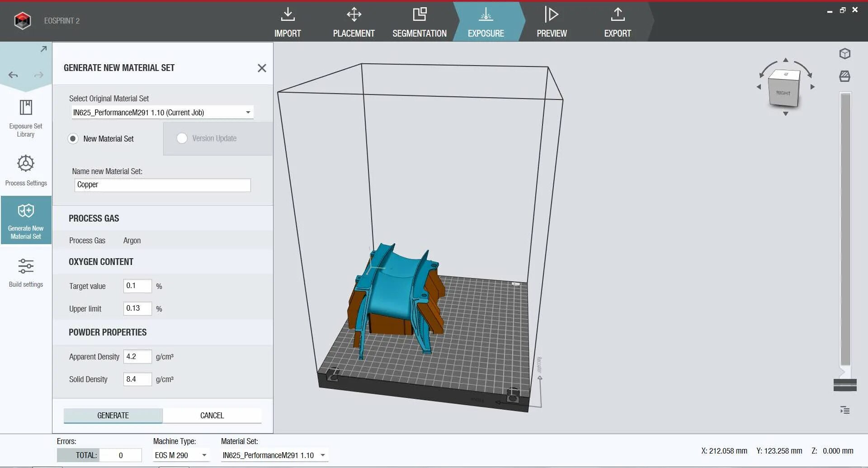Screen dimensions: 868x468
Task: Rotate view up with the top arrow
Action: point(786,60)
